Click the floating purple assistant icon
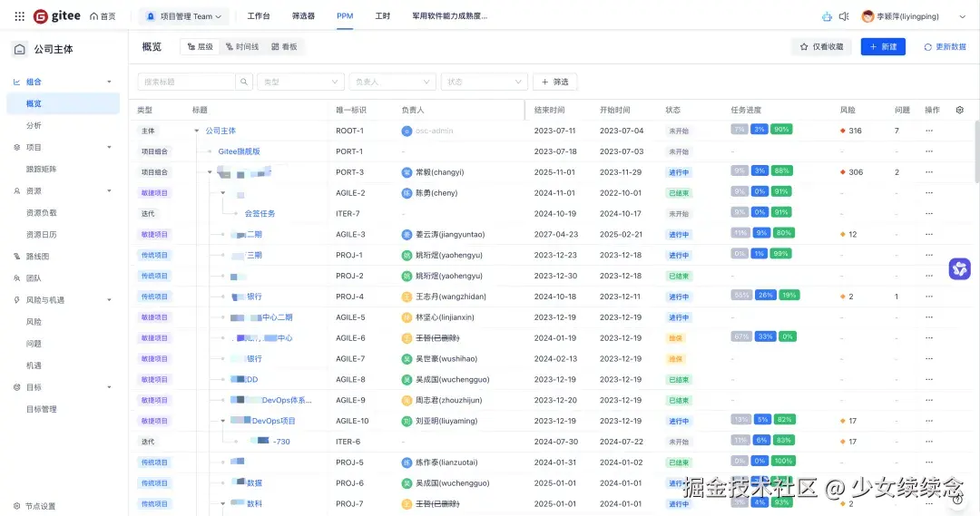Screen dimensions: 980x516 959,268
